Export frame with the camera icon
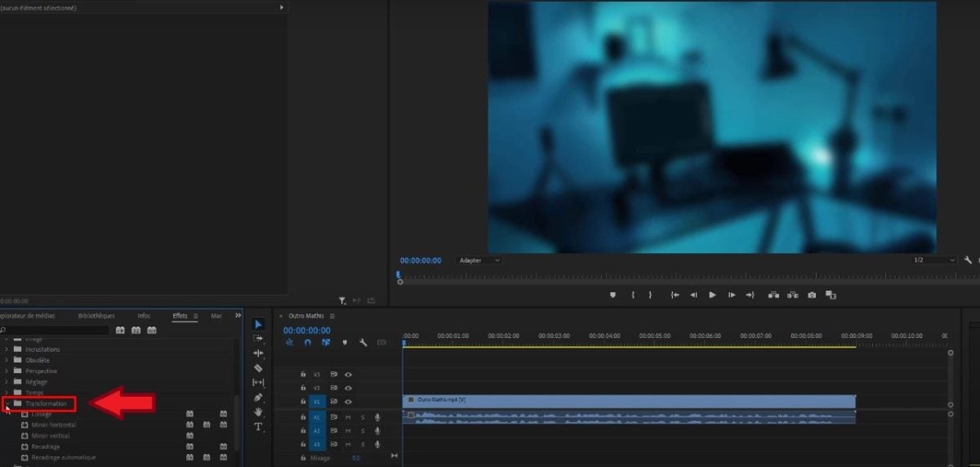This screenshot has height=467, width=980. [x=812, y=295]
